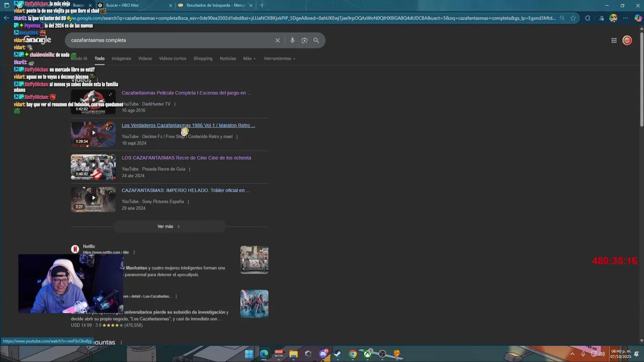Screen dimensions: 644x362
Task: Open the Copilot icon in browser toolbar
Action: click(x=638, y=18)
